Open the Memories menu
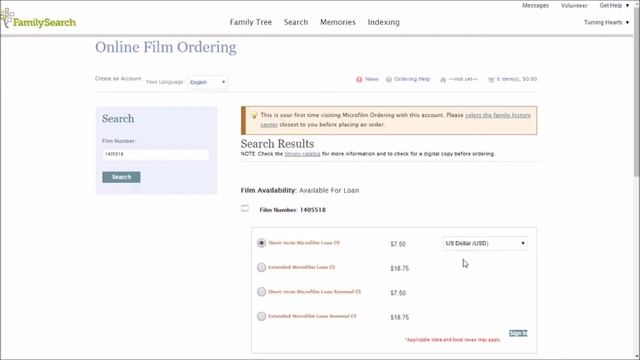 click(x=338, y=22)
